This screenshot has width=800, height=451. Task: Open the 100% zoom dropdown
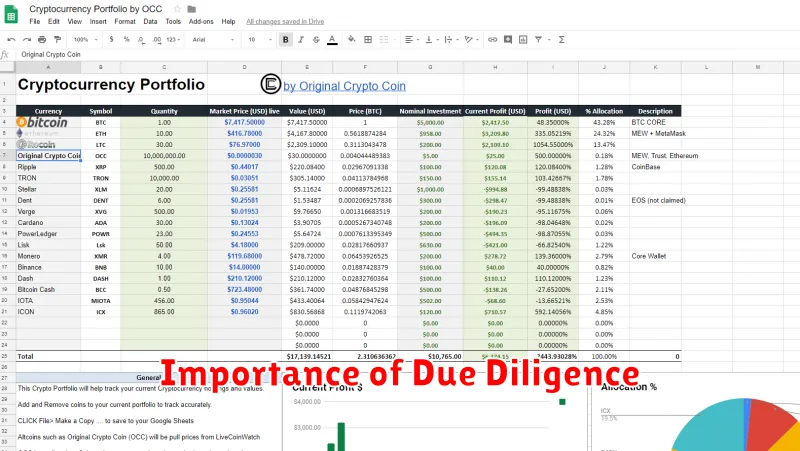tap(85, 39)
